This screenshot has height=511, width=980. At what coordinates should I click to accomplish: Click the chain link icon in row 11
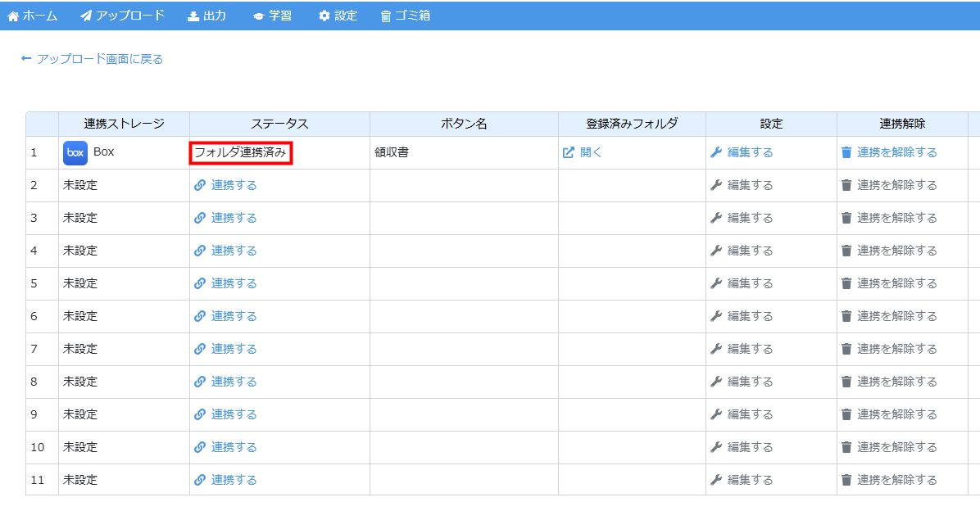pos(200,481)
